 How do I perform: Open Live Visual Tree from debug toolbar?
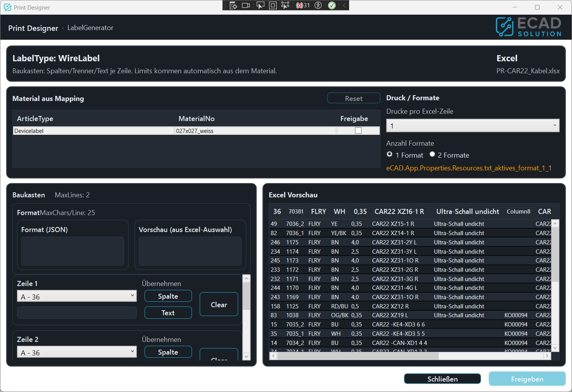(233, 5)
